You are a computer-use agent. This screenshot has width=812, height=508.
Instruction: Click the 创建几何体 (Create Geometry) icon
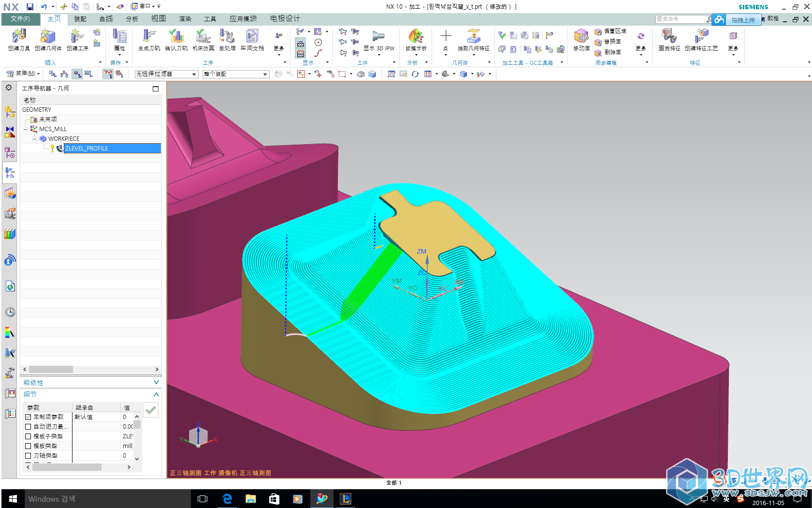[x=48, y=40]
